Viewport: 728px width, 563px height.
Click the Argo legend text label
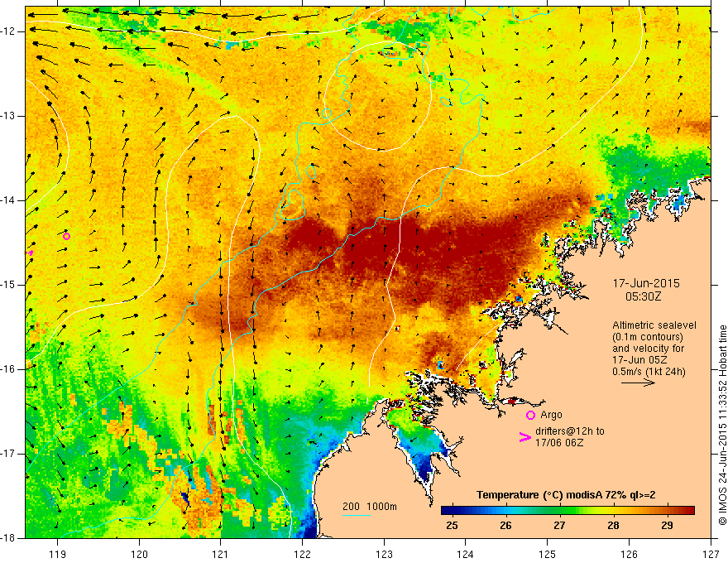pyautogui.click(x=551, y=415)
